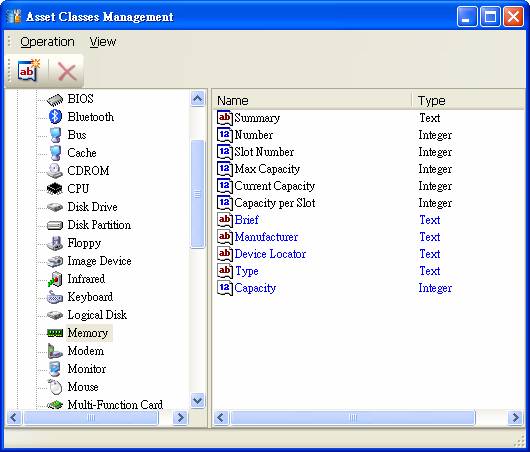530x452 pixels.
Task: Click the Manufacturer property
Action: (x=266, y=237)
